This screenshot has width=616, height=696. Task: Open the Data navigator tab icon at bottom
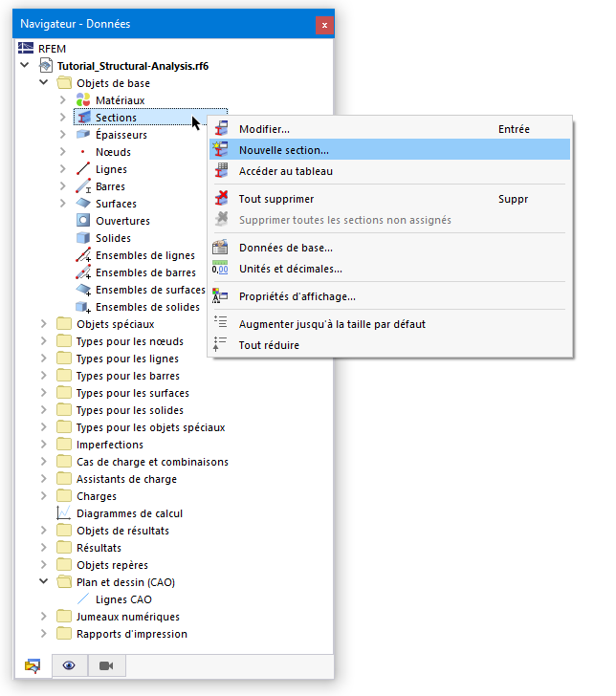pos(33,665)
